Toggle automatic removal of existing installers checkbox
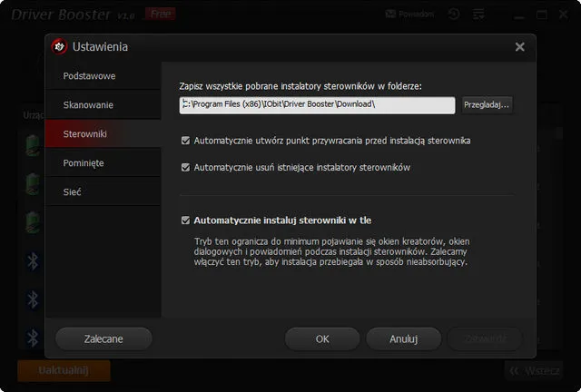581x392 pixels. pyautogui.click(x=185, y=168)
